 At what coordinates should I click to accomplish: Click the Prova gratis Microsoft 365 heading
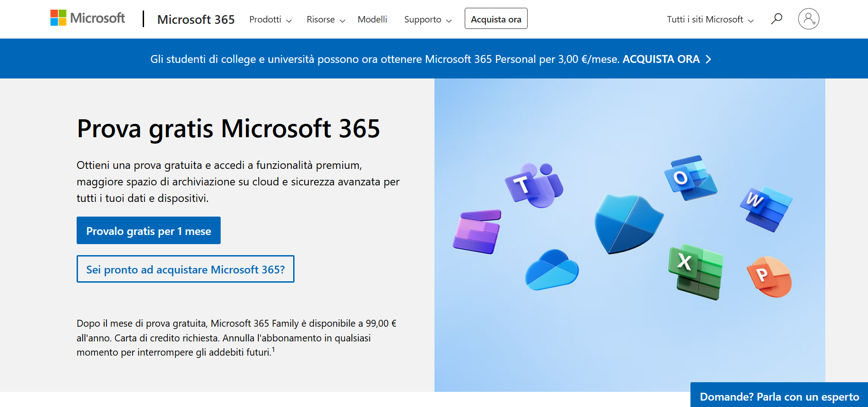pyautogui.click(x=228, y=128)
